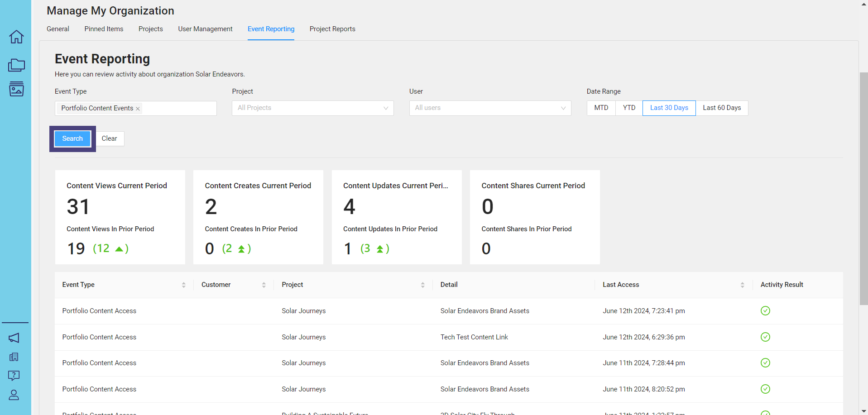This screenshot has height=415, width=868.
Task: Sort by Project column arrows
Action: click(x=422, y=285)
